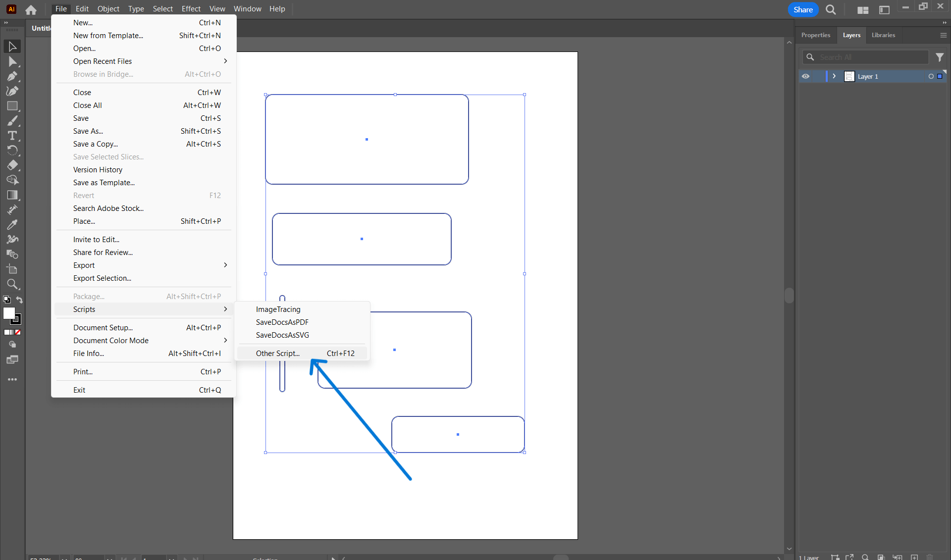The image size is (951, 560).
Task: Swap fill and stroke colors
Action: coord(19,300)
